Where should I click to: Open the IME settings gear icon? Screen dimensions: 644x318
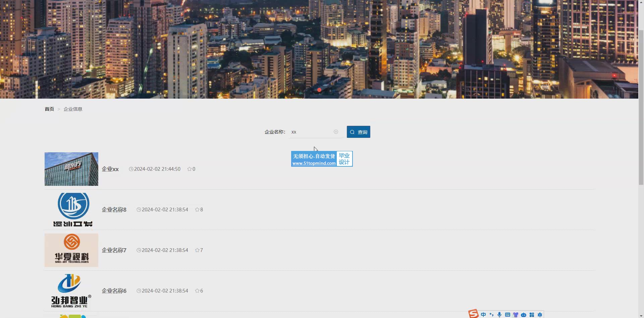(x=540, y=315)
